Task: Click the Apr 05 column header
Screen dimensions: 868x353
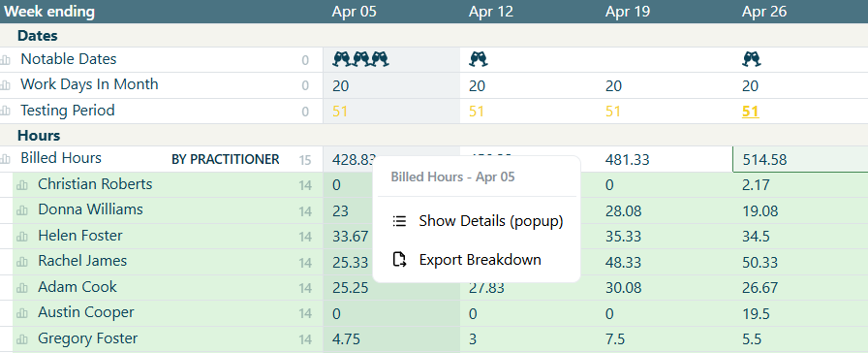Action: 355,12
